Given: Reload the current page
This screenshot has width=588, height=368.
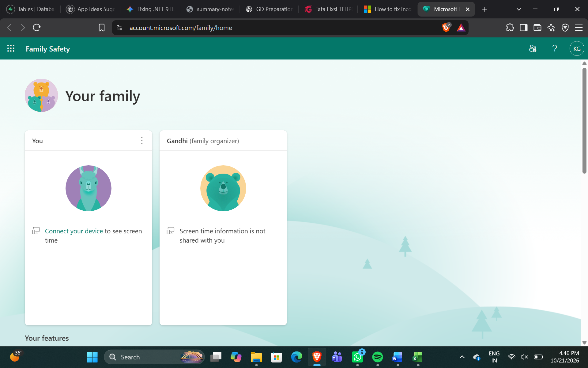Looking at the screenshot, I should coord(37,28).
